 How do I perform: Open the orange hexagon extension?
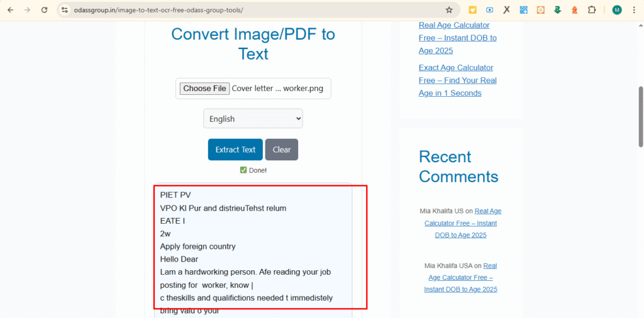pos(540,10)
